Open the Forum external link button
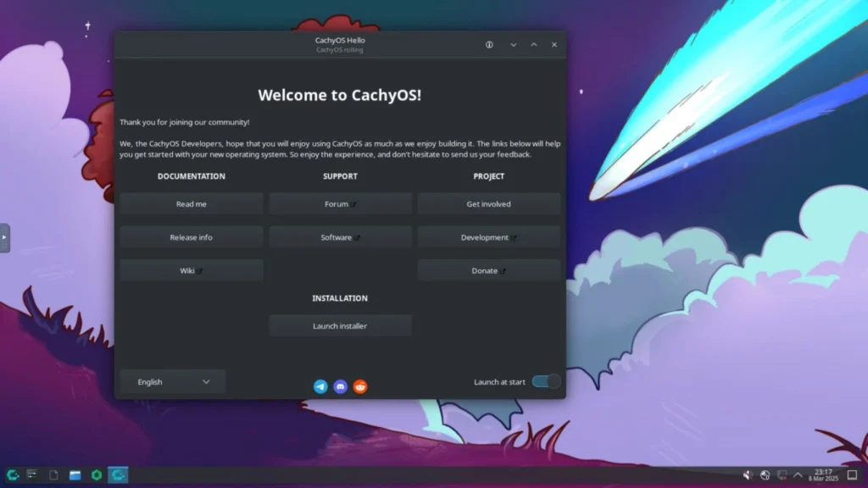This screenshot has height=488, width=868. tap(341, 203)
